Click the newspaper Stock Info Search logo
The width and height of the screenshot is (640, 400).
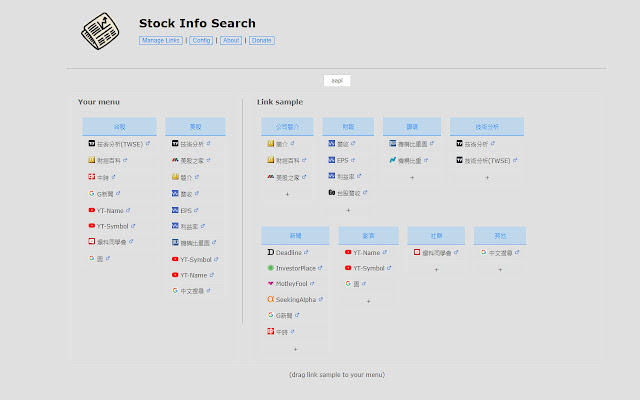pyautogui.click(x=100, y=31)
